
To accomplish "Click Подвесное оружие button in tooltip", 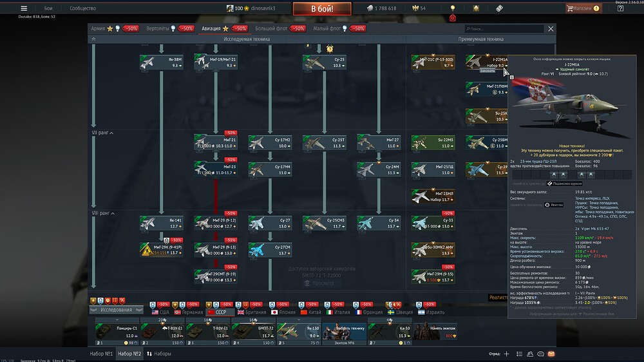I will click(565, 184).
